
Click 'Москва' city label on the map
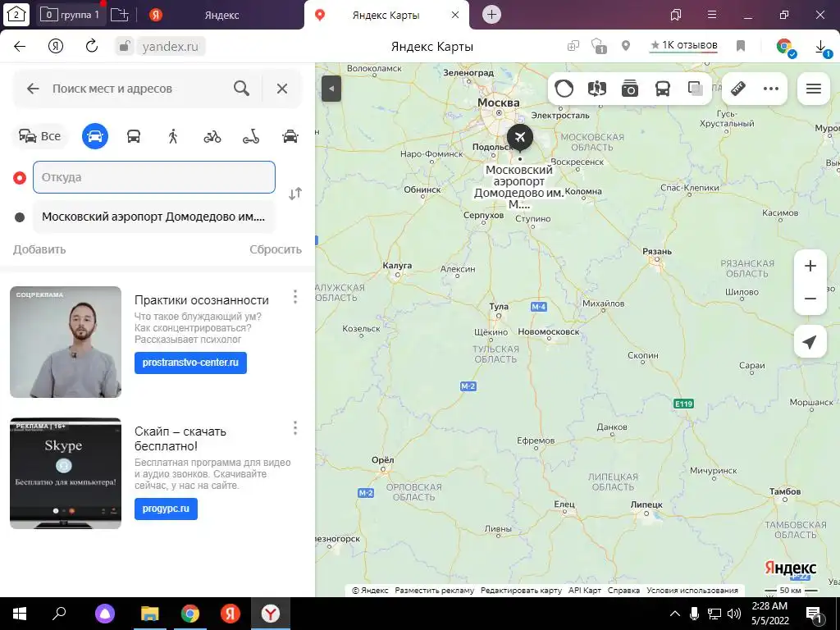click(x=498, y=103)
